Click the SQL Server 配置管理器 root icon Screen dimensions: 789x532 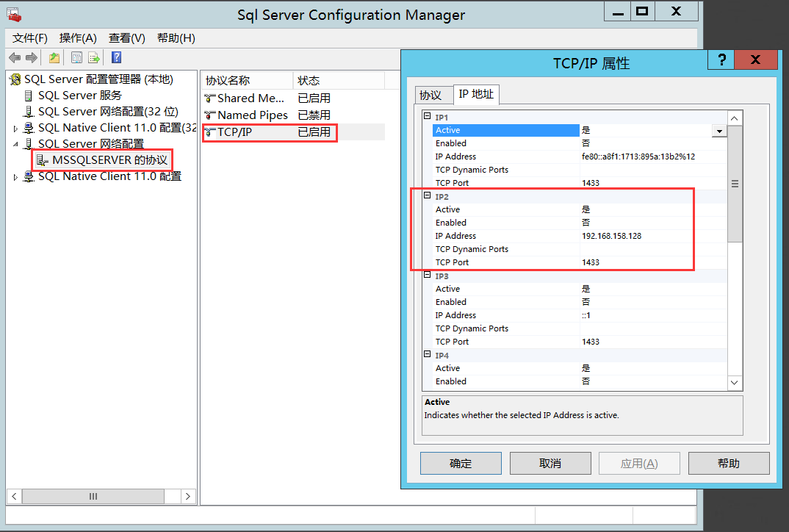coord(15,79)
